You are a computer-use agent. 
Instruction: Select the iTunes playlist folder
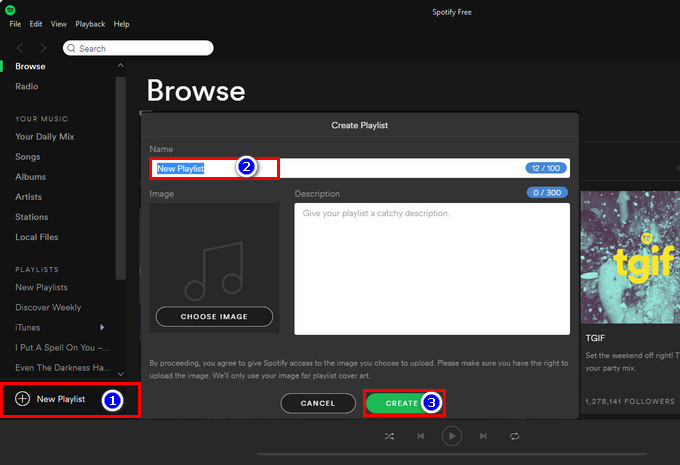pyautogui.click(x=28, y=327)
